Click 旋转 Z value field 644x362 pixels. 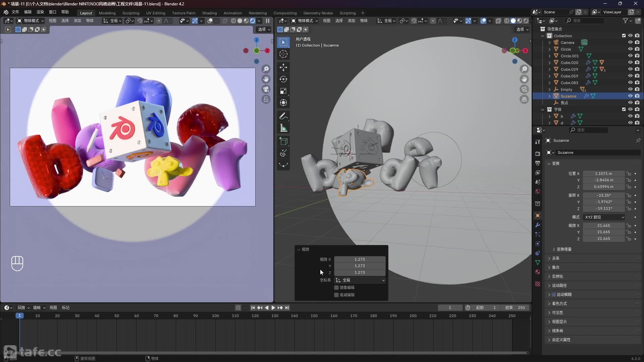(603, 208)
